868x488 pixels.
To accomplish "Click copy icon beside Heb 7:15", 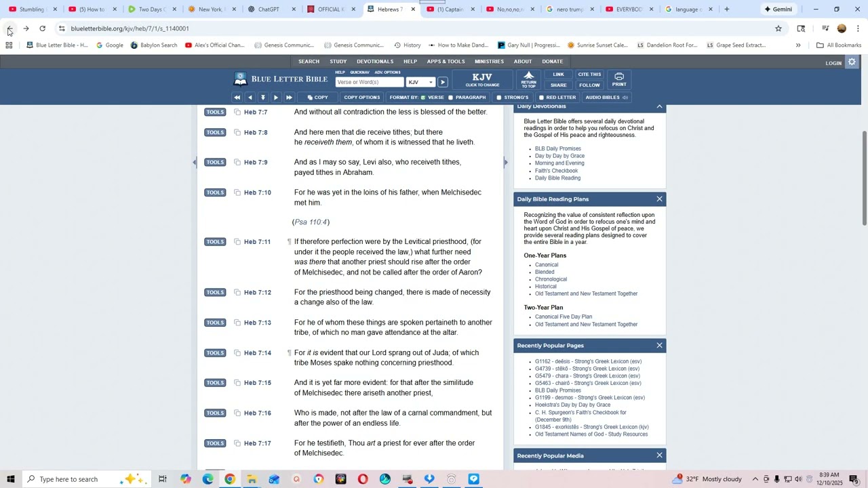I will (237, 383).
